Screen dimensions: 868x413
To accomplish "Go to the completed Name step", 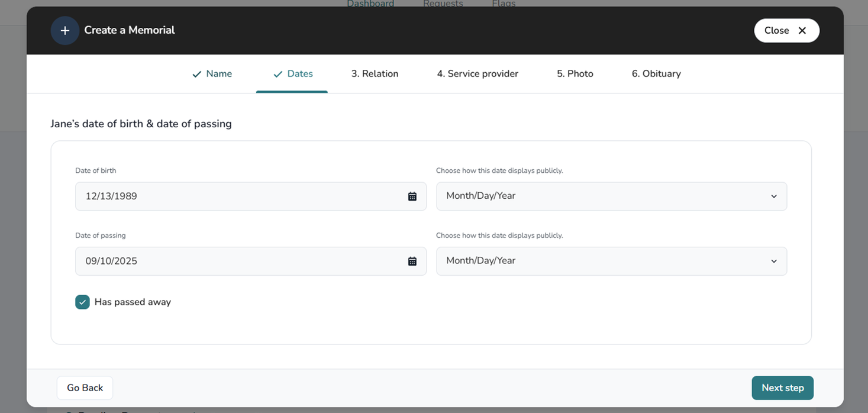I will (x=212, y=74).
